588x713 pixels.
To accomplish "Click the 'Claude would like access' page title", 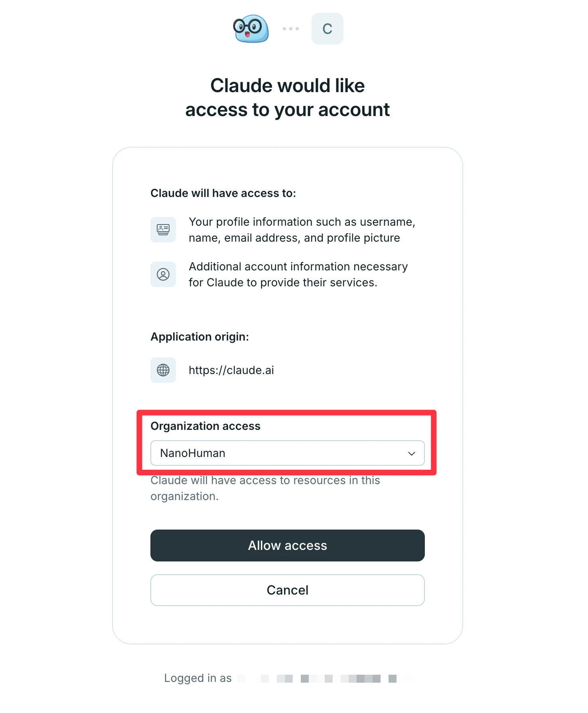I will tap(287, 98).
